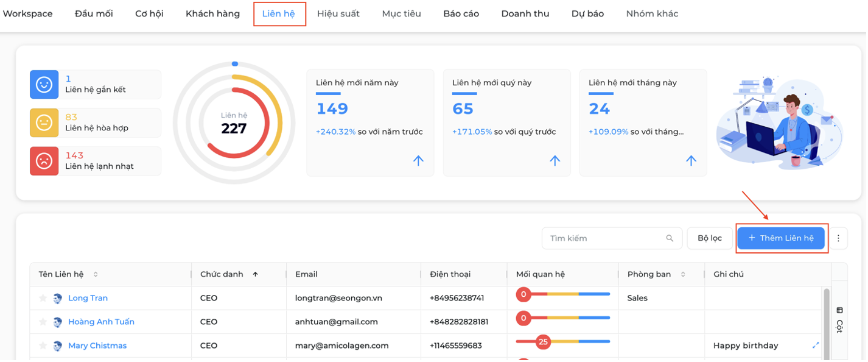
Task: Toggle favorite star for Mary Chistmas
Action: (43, 346)
